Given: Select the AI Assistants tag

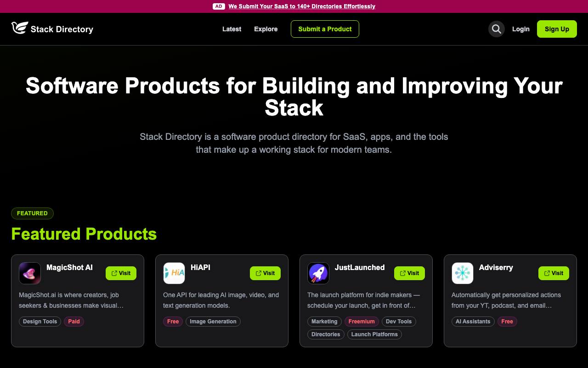Looking at the screenshot, I should point(473,322).
